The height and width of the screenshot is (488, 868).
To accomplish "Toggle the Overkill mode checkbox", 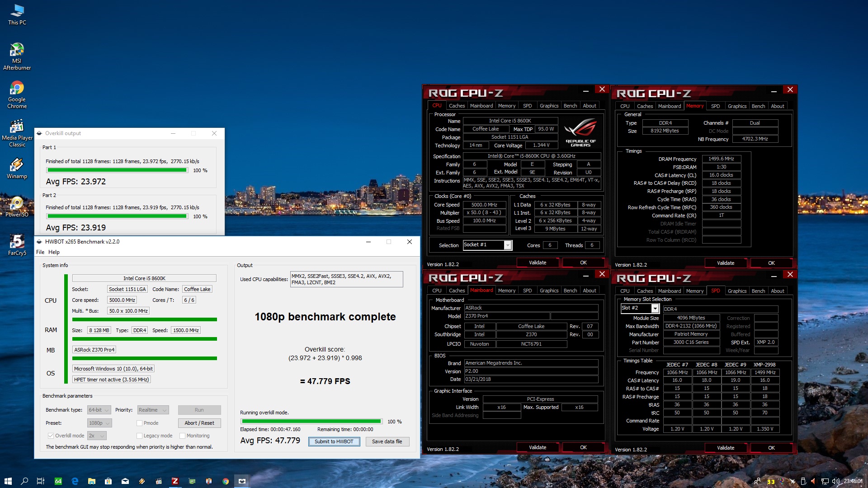I will [51, 436].
